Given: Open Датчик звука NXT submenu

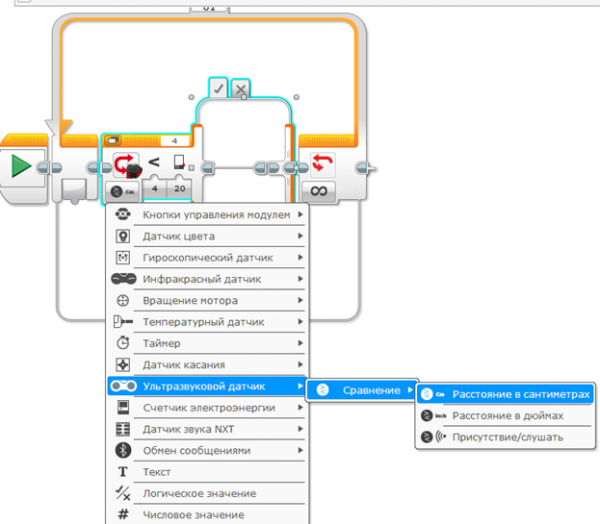Looking at the screenshot, I should [x=207, y=429].
